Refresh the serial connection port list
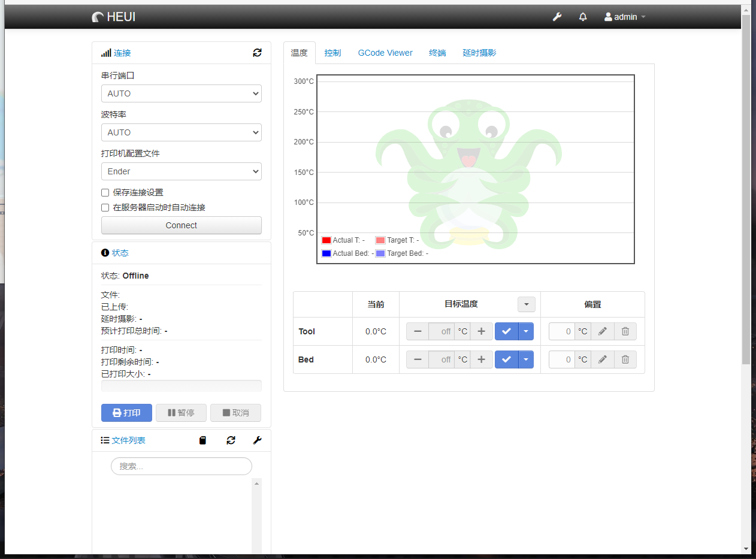756x559 pixels. [257, 53]
